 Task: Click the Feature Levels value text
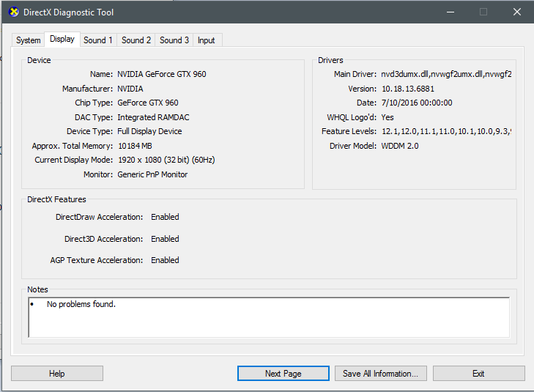click(446, 131)
